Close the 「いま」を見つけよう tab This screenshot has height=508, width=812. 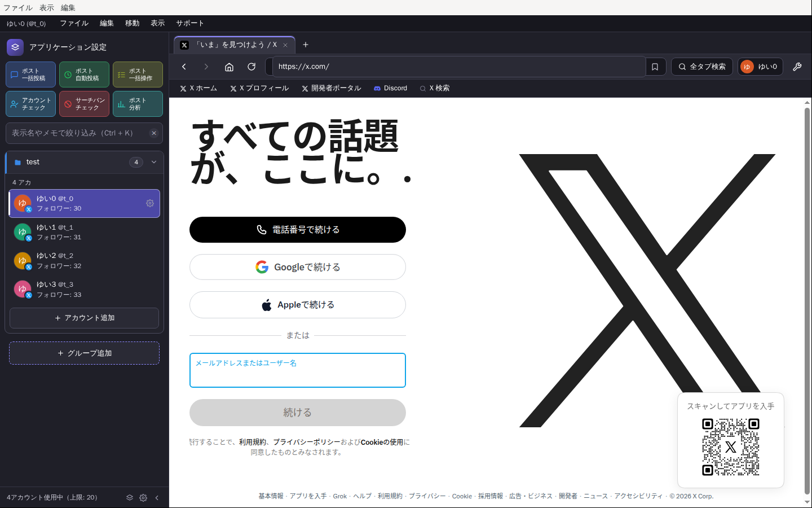click(x=285, y=45)
